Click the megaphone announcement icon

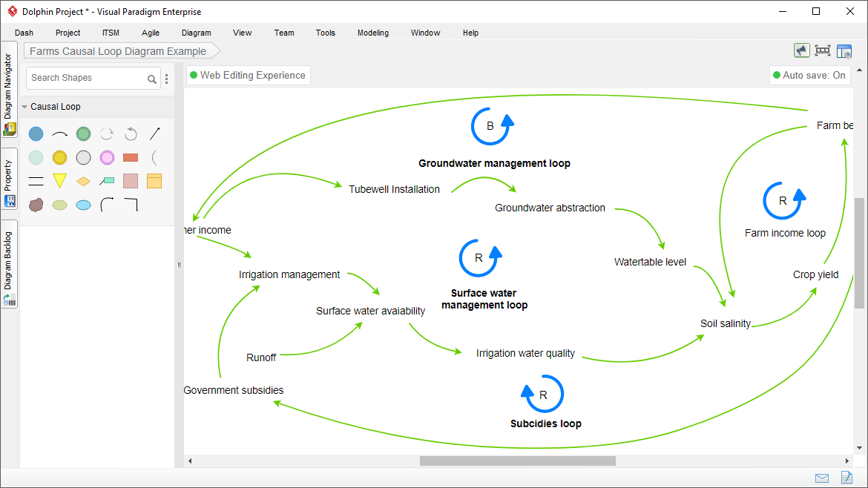(x=801, y=51)
